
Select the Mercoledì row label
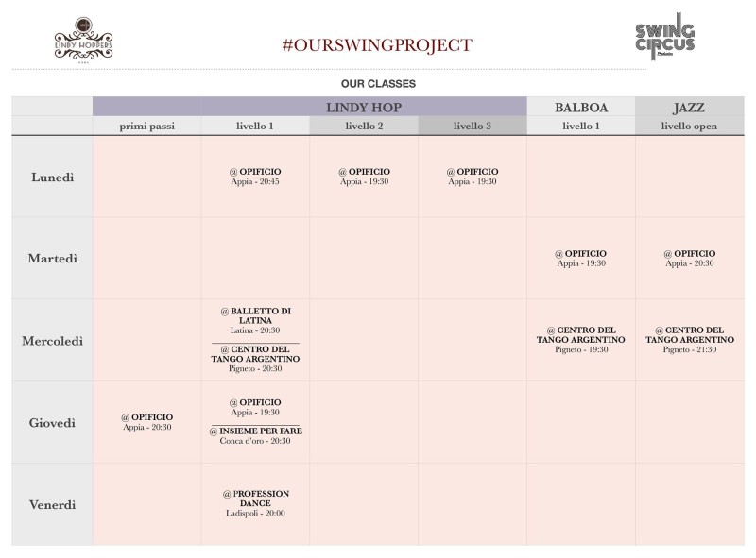(x=53, y=341)
